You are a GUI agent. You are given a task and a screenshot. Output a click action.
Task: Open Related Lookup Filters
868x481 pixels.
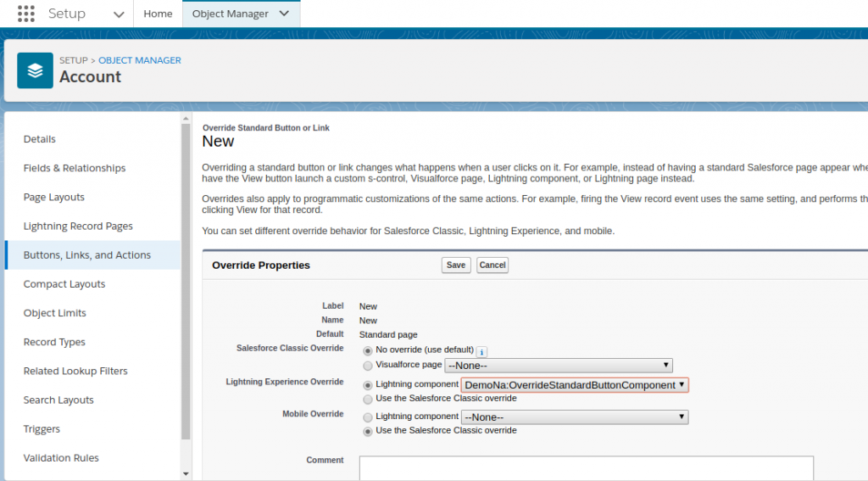tap(75, 371)
